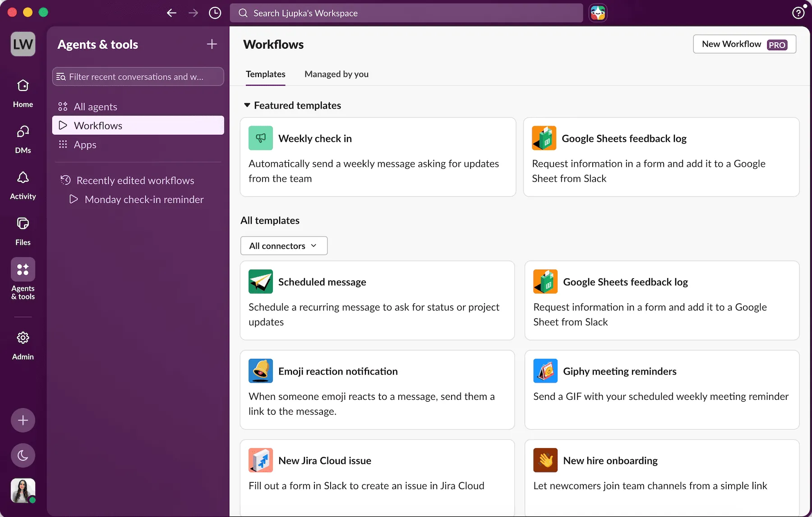Click the Search Ljupka's Workspace field
The width and height of the screenshot is (812, 517).
coord(406,13)
